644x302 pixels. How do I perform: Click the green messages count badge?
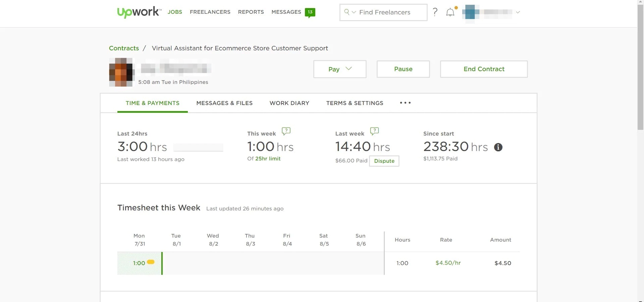(310, 12)
